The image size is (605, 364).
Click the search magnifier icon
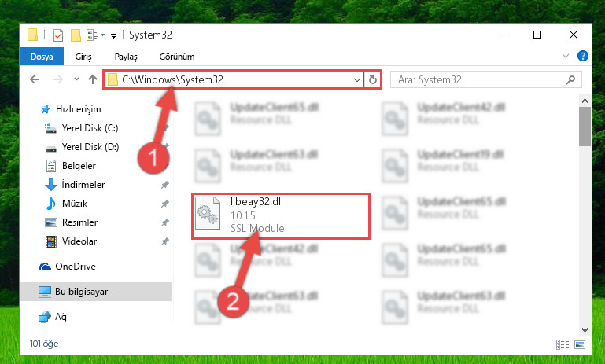pos(570,80)
